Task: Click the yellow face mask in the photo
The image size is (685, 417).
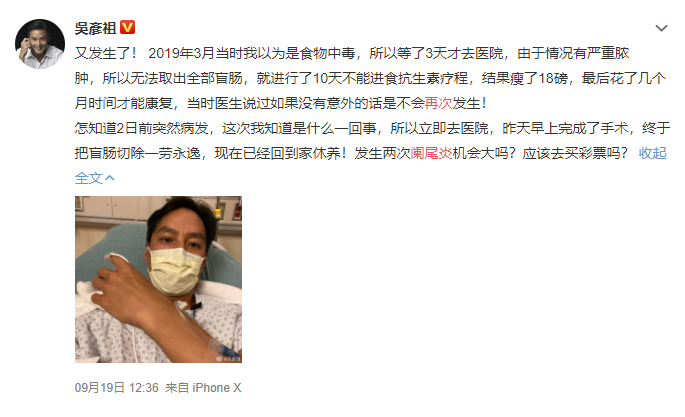Action: pyautogui.click(x=175, y=270)
